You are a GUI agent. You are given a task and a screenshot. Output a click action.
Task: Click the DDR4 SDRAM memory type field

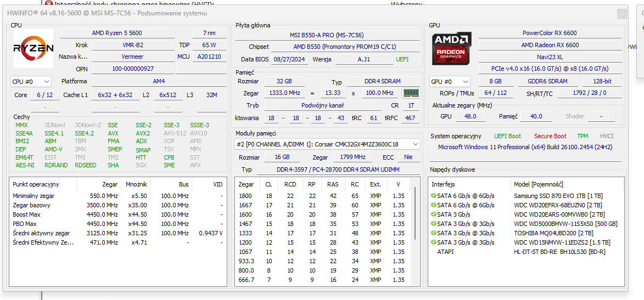pyautogui.click(x=382, y=81)
